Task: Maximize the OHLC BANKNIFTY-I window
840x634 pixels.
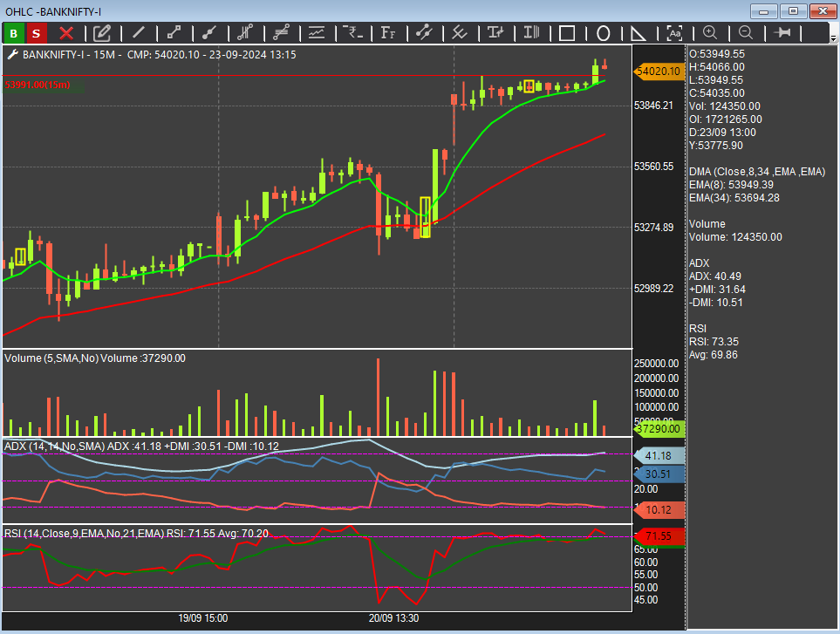Action: click(794, 11)
